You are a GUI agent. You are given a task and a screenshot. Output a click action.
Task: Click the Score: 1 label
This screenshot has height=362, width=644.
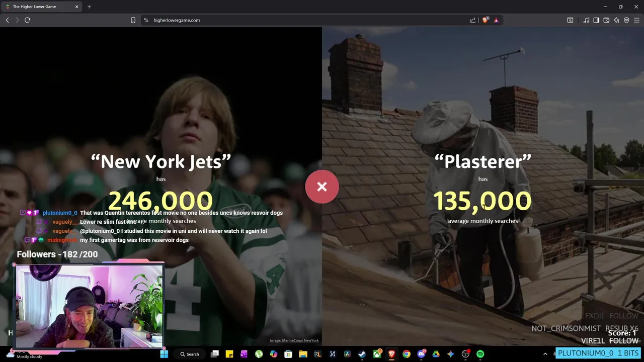click(x=622, y=333)
